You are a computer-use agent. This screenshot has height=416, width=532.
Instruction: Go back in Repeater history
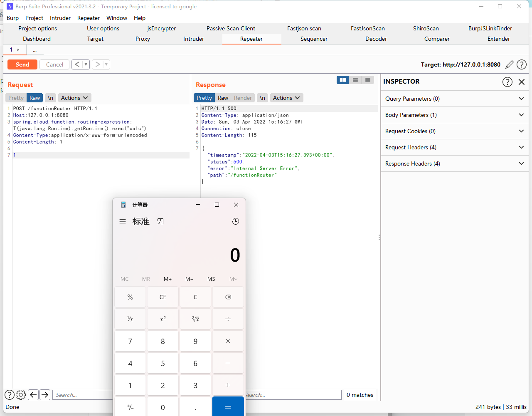point(77,64)
